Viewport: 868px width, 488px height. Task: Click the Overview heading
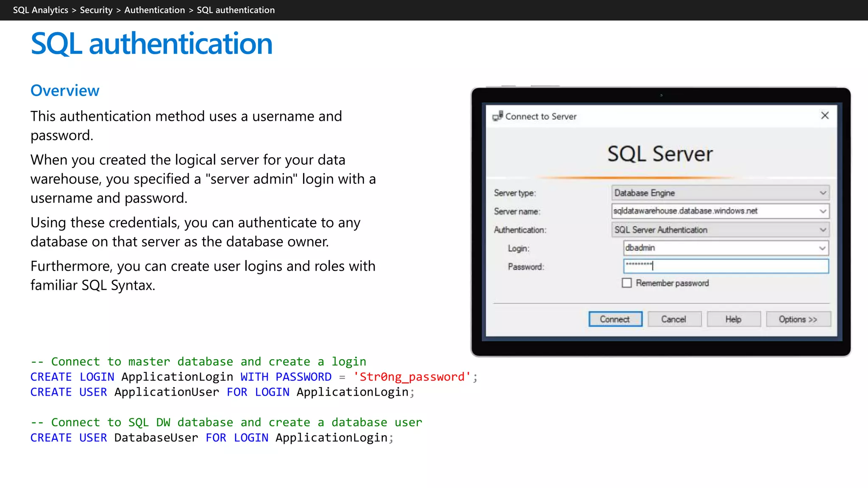65,91
